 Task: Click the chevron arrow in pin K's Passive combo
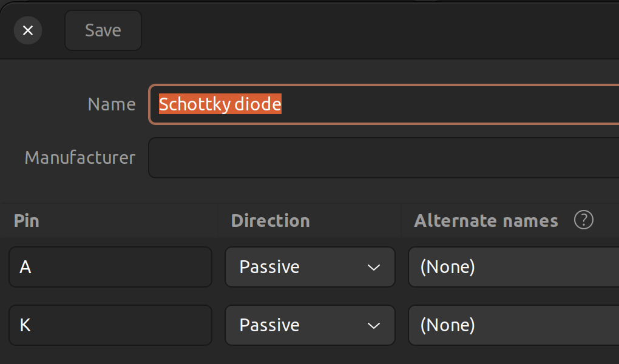[x=373, y=326]
